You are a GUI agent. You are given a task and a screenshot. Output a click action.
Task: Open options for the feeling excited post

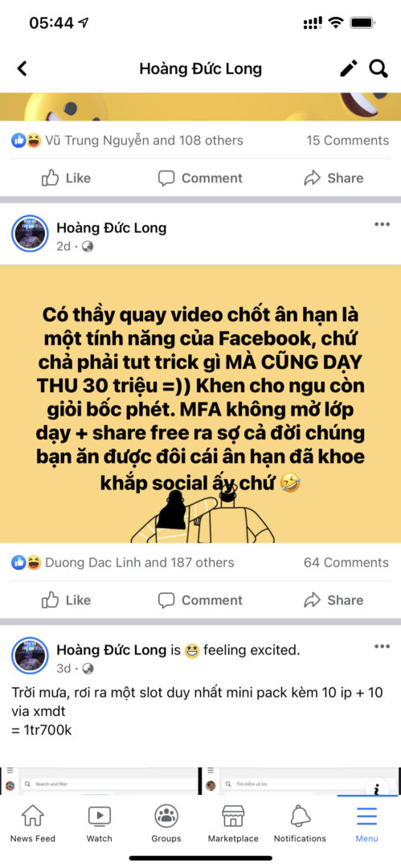tap(383, 646)
